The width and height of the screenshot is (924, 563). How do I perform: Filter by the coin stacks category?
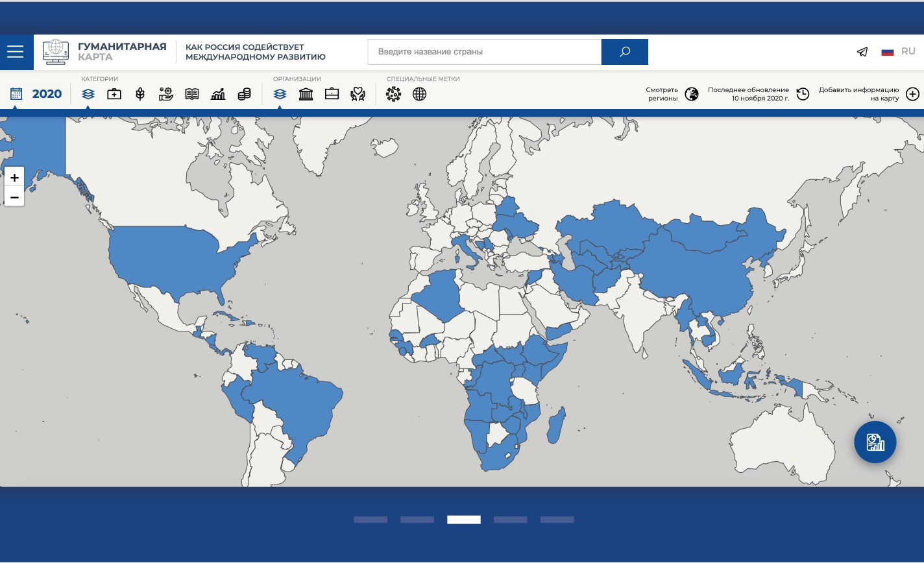click(x=244, y=94)
